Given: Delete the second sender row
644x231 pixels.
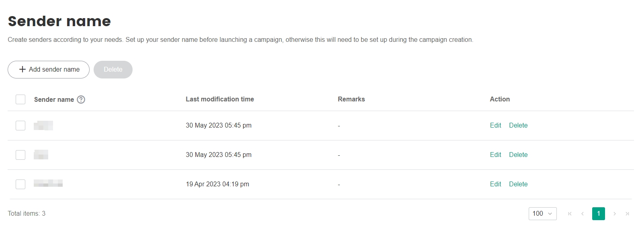Looking at the screenshot, I should pos(518,155).
